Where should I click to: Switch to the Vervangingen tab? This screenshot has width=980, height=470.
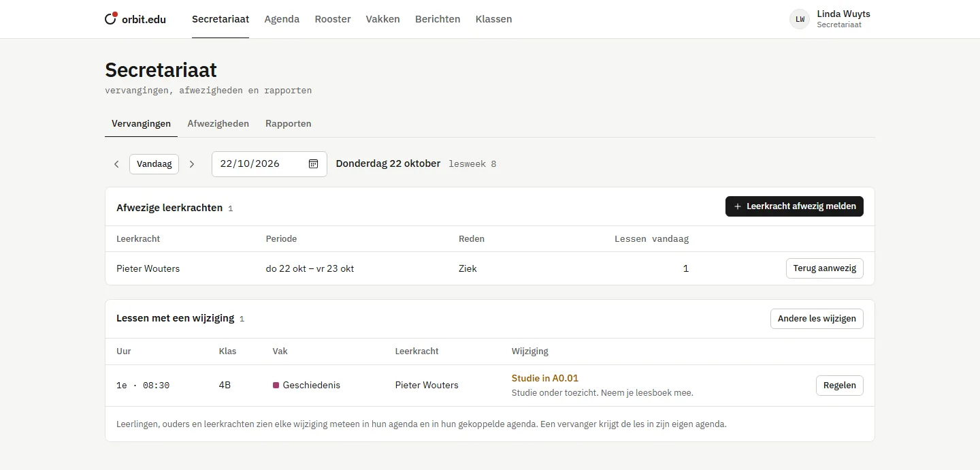tap(141, 124)
